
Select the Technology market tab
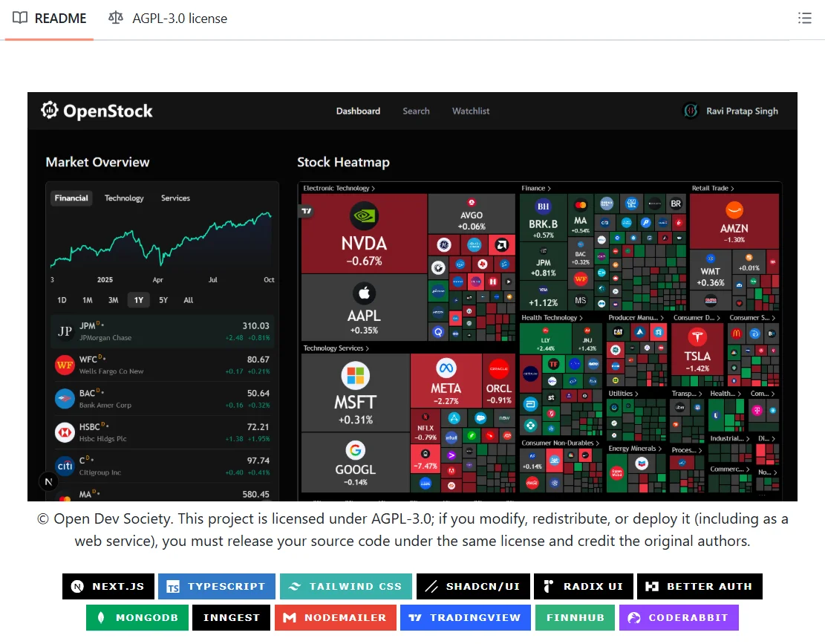[x=124, y=198]
